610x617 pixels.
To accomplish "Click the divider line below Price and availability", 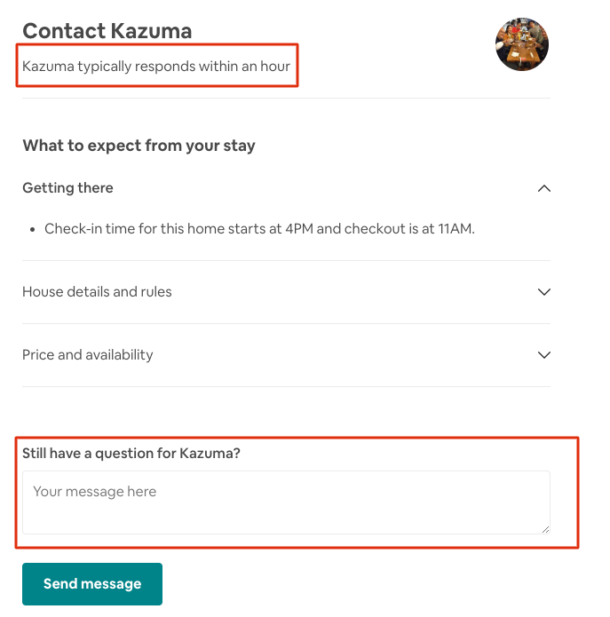I will [286, 387].
